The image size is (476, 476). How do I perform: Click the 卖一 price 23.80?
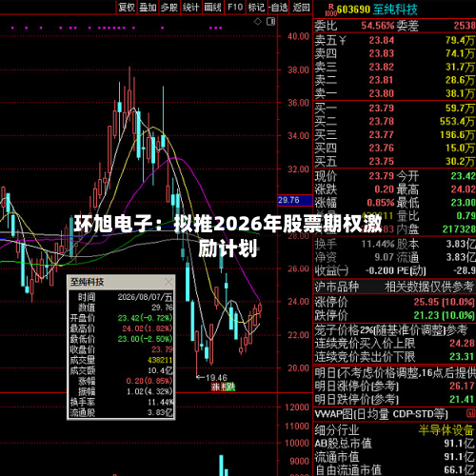(382, 93)
